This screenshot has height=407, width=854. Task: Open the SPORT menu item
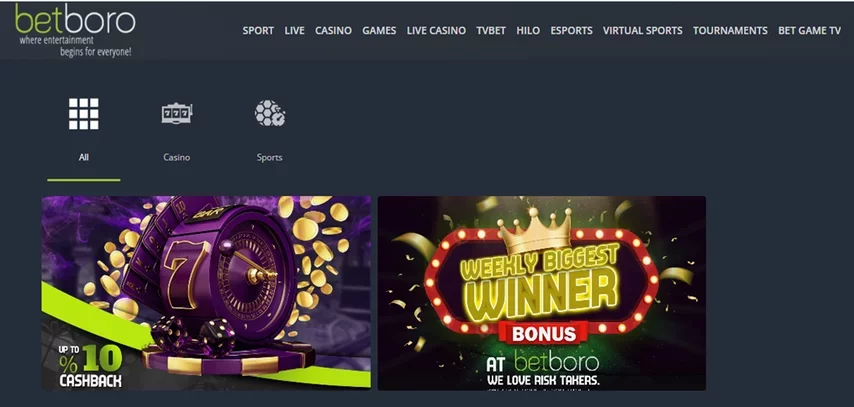coord(258,31)
